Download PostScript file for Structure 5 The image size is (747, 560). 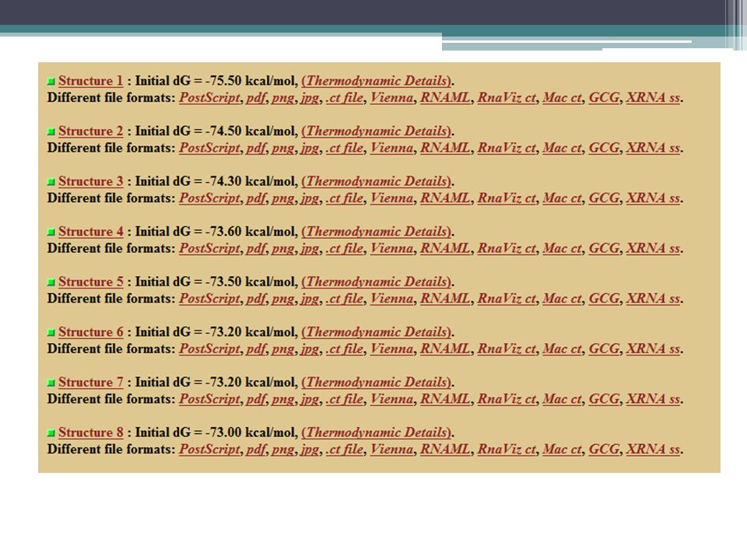click(209, 299)
